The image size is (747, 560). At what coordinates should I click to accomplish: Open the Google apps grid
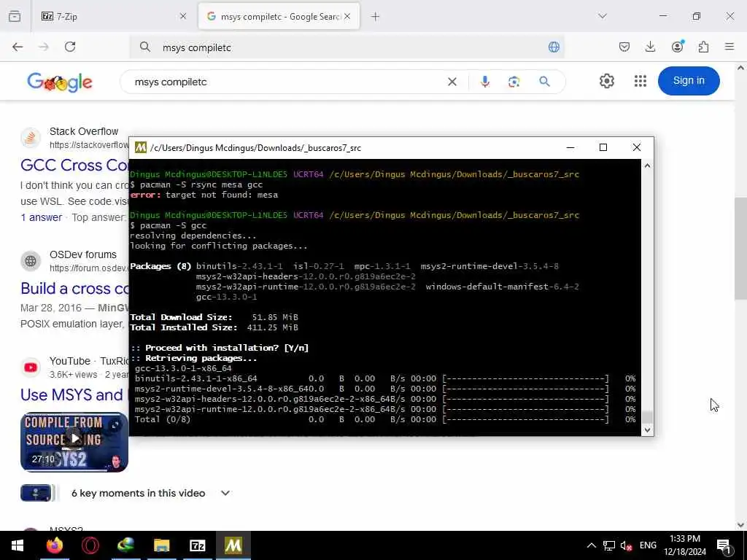point(640,81)
